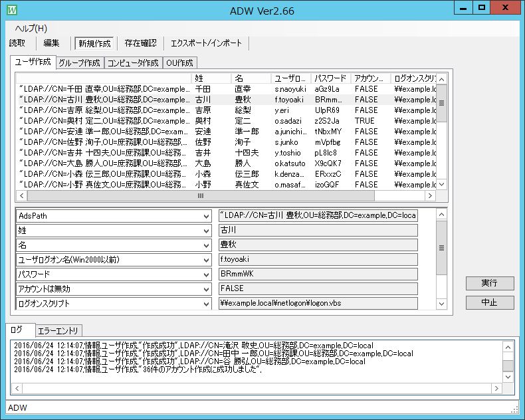Click the 36件のアカウント作成に成功しました log line
The width and height of the screenshot is (525, 420).
tap(138, 369)
